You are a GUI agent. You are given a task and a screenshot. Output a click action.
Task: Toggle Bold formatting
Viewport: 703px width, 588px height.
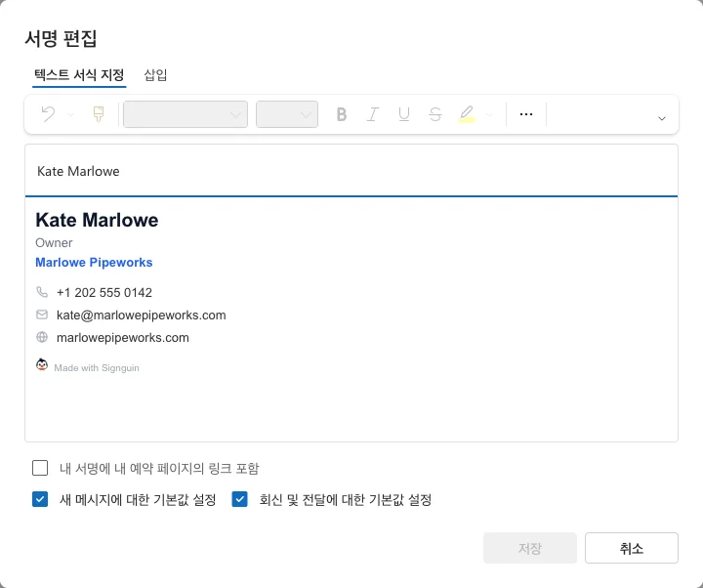341,114
